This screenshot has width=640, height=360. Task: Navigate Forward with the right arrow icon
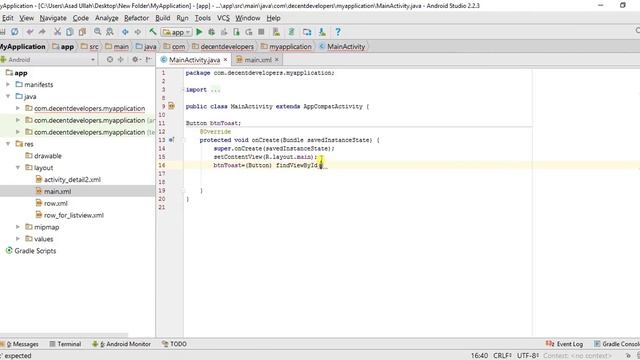(138, 32)
